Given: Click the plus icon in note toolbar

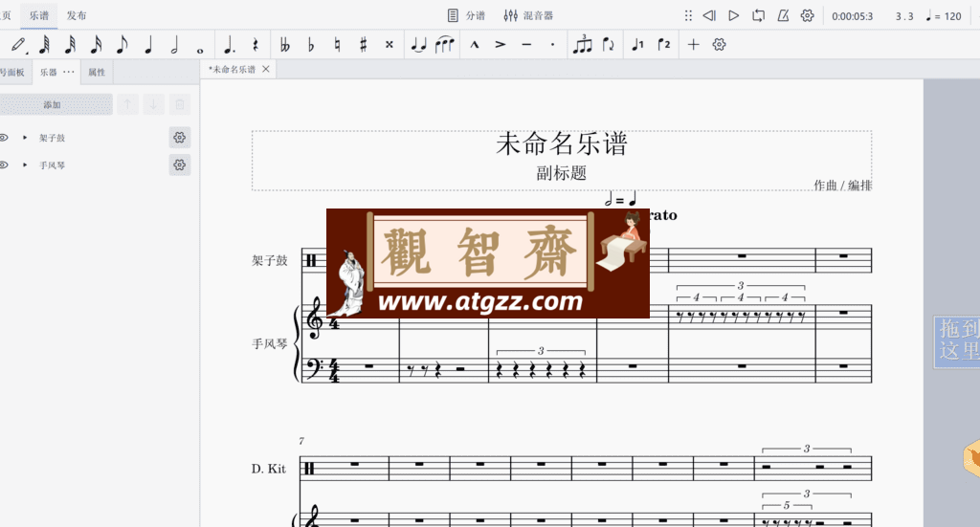Looking at the screenshot, I should 693,45.
